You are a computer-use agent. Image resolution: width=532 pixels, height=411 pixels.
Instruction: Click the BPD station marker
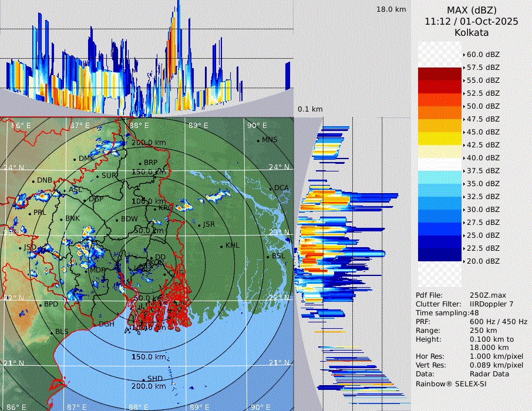coord(40,305)
